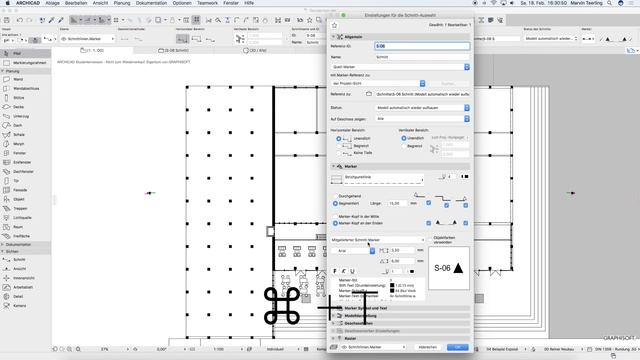Select the Arbeitsblatt worksheet tool
This screenshot has width=640, height=360.
(x=25, y=287)
